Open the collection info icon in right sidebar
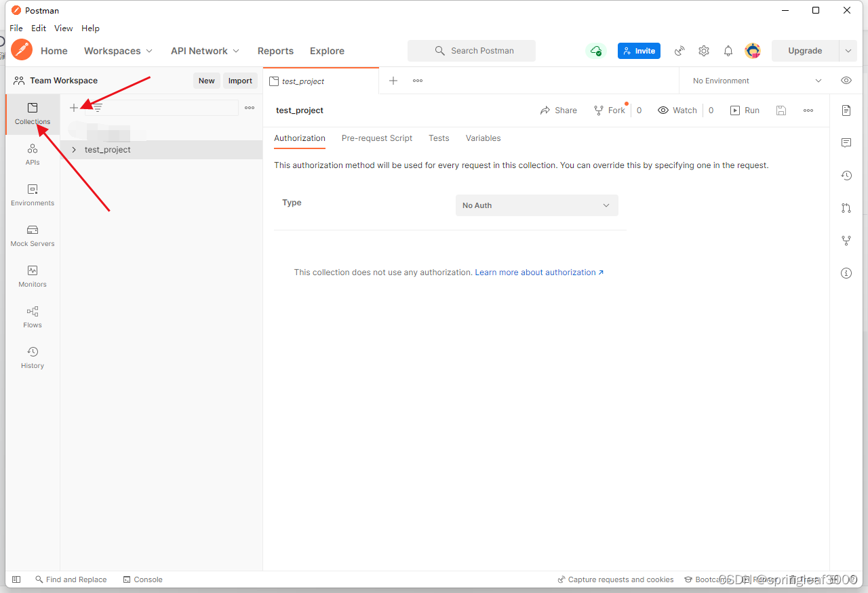868x593 pixels. pyautogui.click(x=846, y=273)
